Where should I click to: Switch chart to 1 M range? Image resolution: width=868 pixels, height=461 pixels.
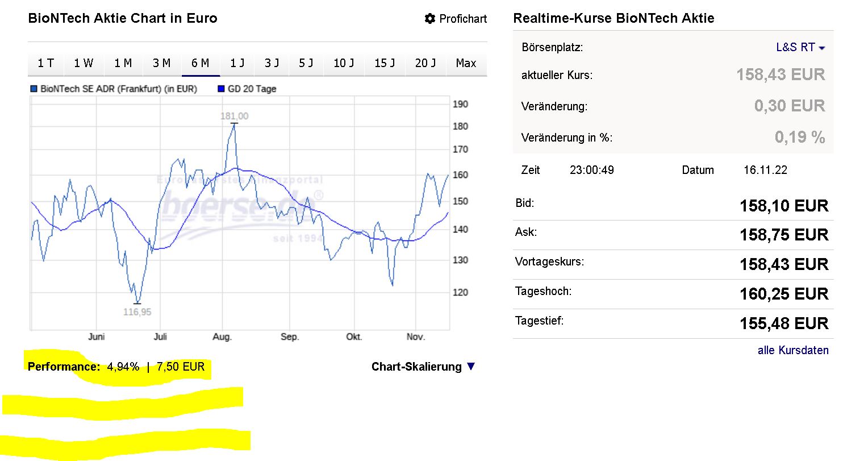point(123,63)
